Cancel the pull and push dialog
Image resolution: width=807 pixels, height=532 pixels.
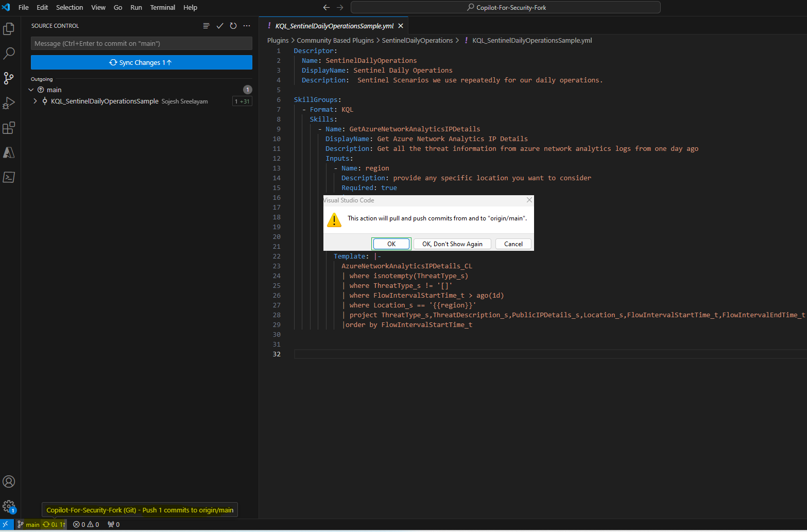513,244
